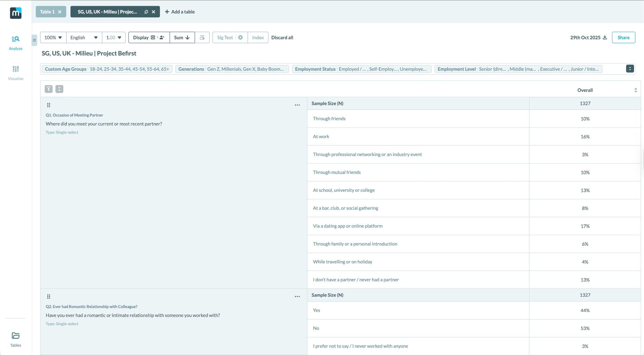644x355 pixels.
Task: Open the zoom level 100% dropdown
Action: click(x=52, y=37)
